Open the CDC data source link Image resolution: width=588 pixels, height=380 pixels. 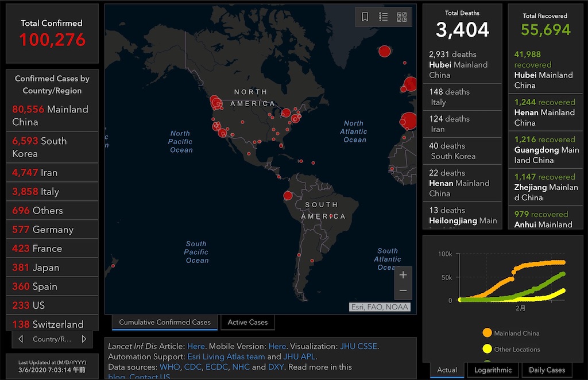point(193,367)
